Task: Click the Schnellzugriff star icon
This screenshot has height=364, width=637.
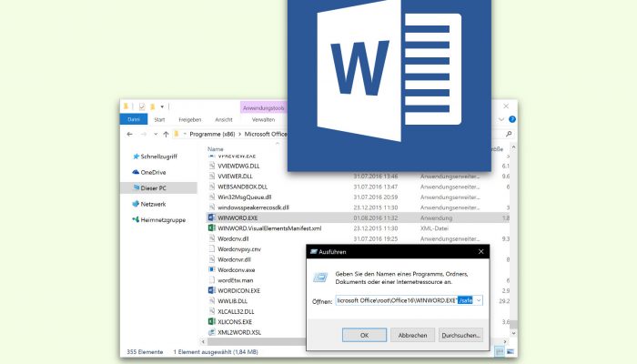Action: tap(136, 156)
